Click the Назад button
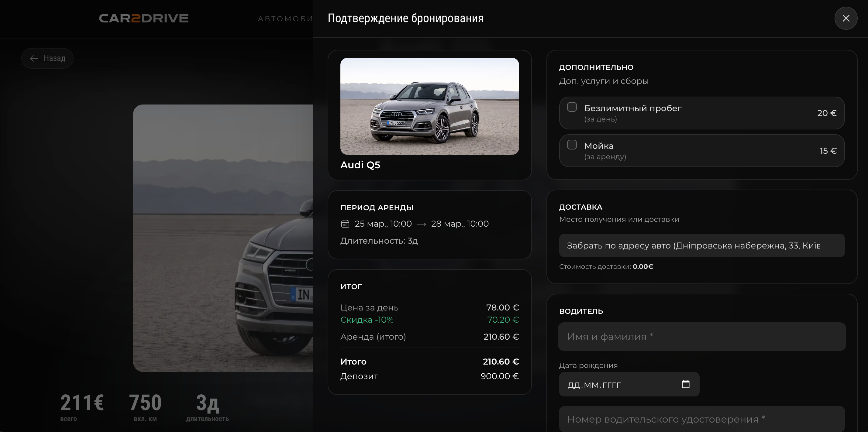868x432 pixels. point(47,58)
